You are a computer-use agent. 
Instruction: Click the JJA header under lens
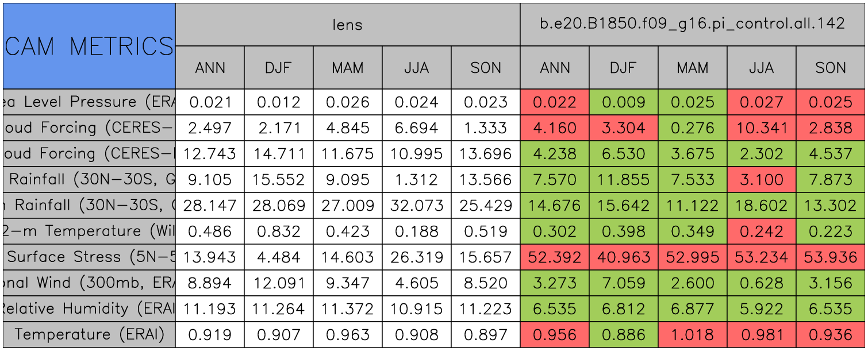pos(416,68)
